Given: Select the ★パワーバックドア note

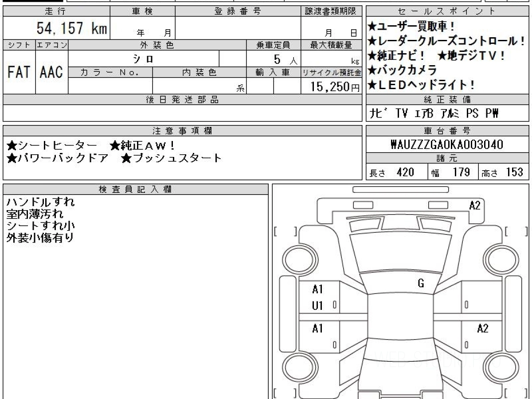Looking at the screenshot, I should click(58, 158).
